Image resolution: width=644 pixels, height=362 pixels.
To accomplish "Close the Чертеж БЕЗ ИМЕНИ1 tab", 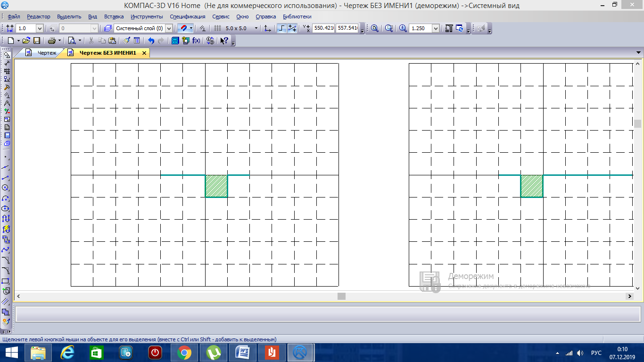I will [x=144, y=53].
